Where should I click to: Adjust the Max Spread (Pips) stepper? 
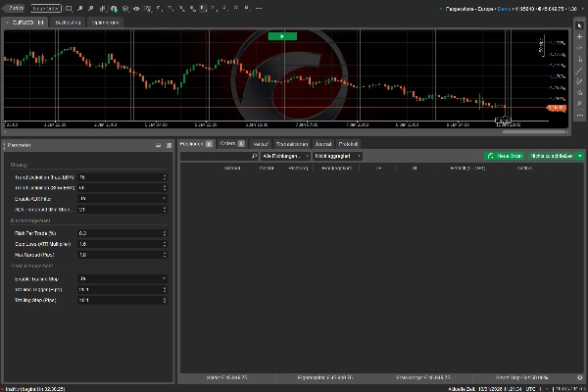[165, 255]
